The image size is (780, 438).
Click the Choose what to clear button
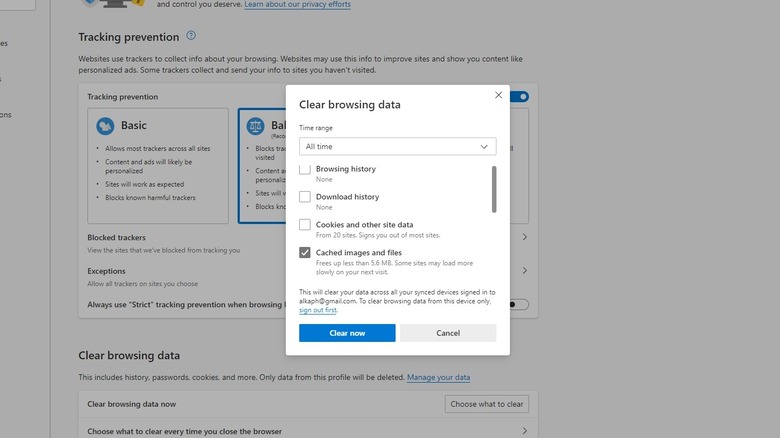[x=486, y=404]
